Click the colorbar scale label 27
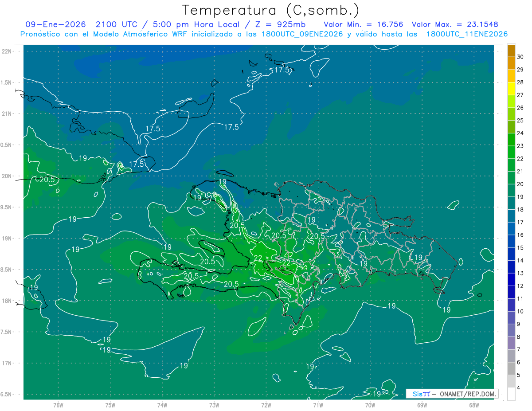The width and height of the screenshot is (532, 411). (520, 95)
